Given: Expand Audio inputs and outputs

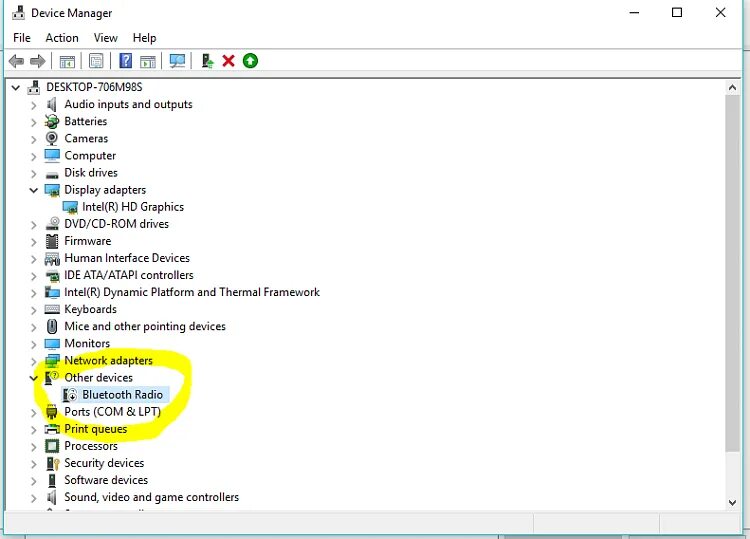Looking at the screenshot, I should pos(33,105).
